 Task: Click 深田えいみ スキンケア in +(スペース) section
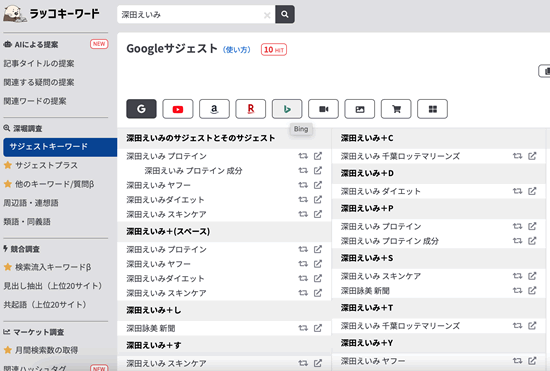coord(166,293)
